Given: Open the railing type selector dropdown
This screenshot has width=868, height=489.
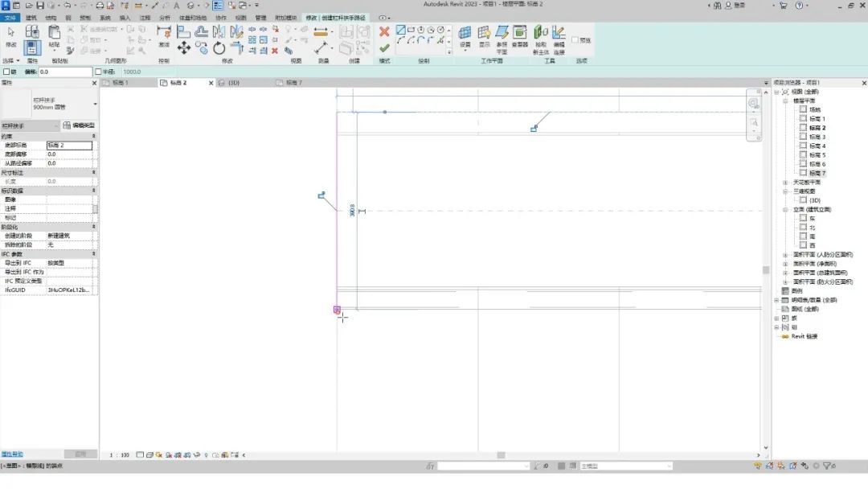Looking at the screenshot, I should coord(95,104).
